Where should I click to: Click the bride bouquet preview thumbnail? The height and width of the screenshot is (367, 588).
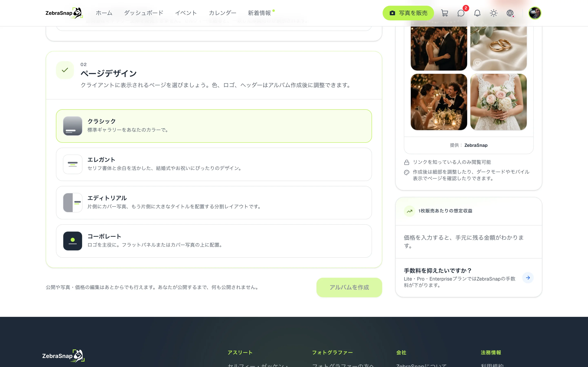[498, 102]
